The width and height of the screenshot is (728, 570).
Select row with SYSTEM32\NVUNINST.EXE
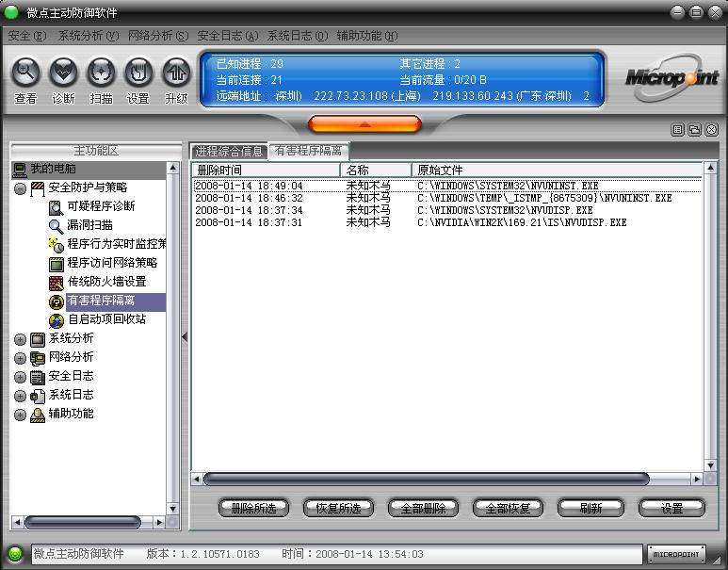click(447, 186)
